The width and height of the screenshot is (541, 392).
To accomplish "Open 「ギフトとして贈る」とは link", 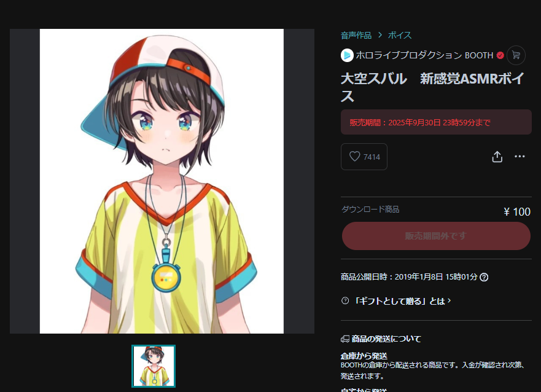I will [x=400, y=301].
